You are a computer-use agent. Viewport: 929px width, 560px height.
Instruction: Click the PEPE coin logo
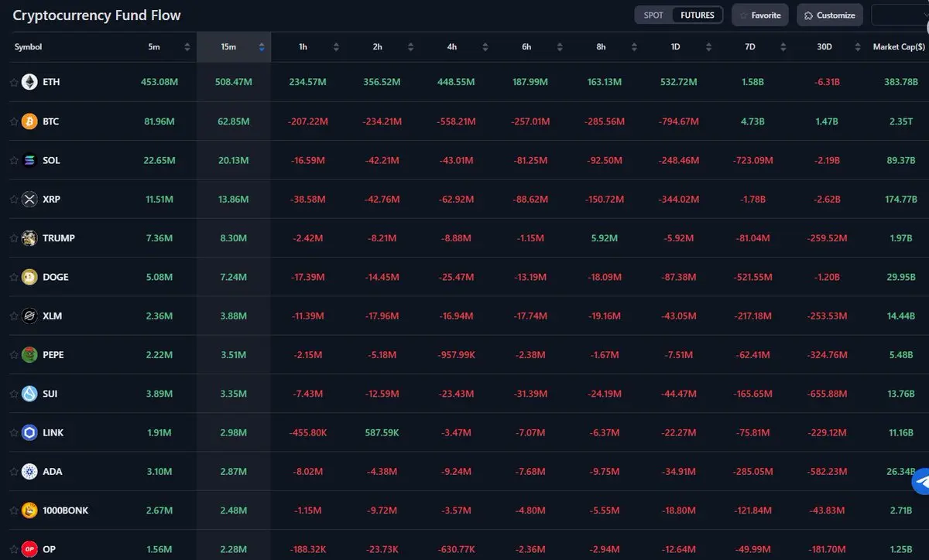tap(29, 354)
